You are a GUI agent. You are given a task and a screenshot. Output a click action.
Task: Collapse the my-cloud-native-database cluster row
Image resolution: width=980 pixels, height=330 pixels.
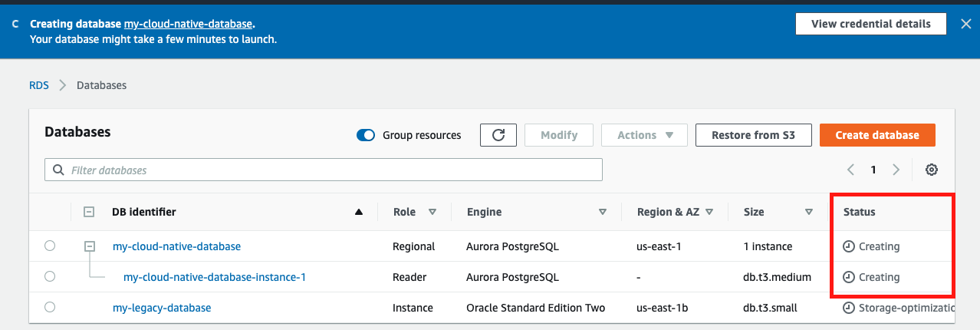pyautogui.click(x=90, y=246)
